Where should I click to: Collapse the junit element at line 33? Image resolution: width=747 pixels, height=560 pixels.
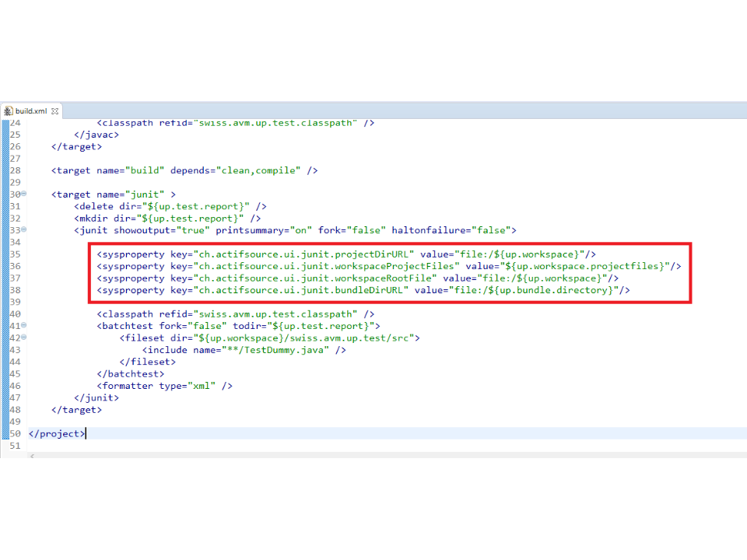[24, 230]
